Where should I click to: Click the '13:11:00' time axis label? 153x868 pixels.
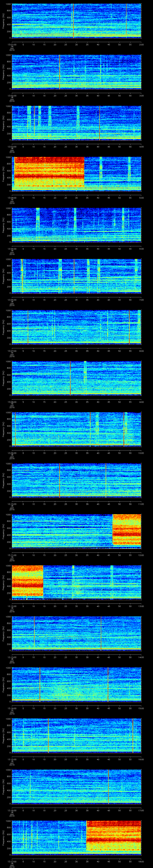point(12,555)
